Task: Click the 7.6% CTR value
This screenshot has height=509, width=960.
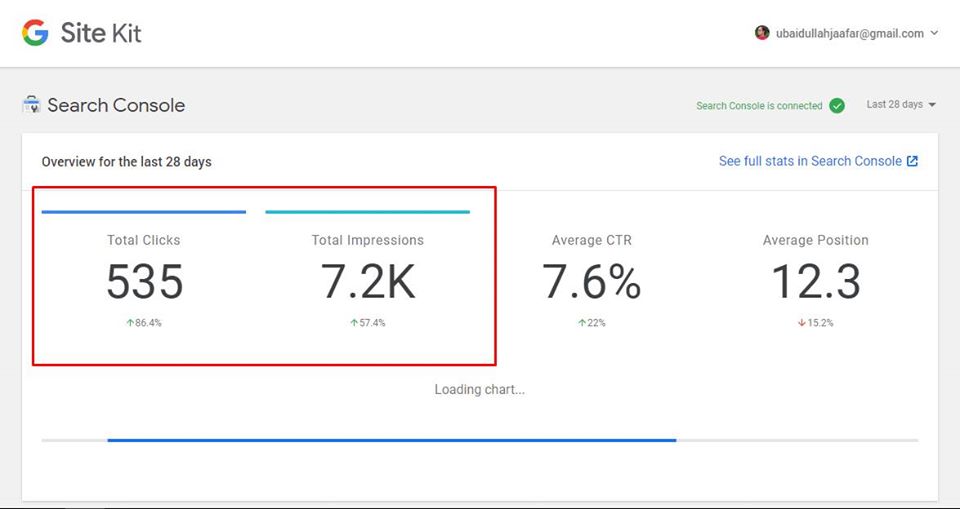Action: pos(591,282)
